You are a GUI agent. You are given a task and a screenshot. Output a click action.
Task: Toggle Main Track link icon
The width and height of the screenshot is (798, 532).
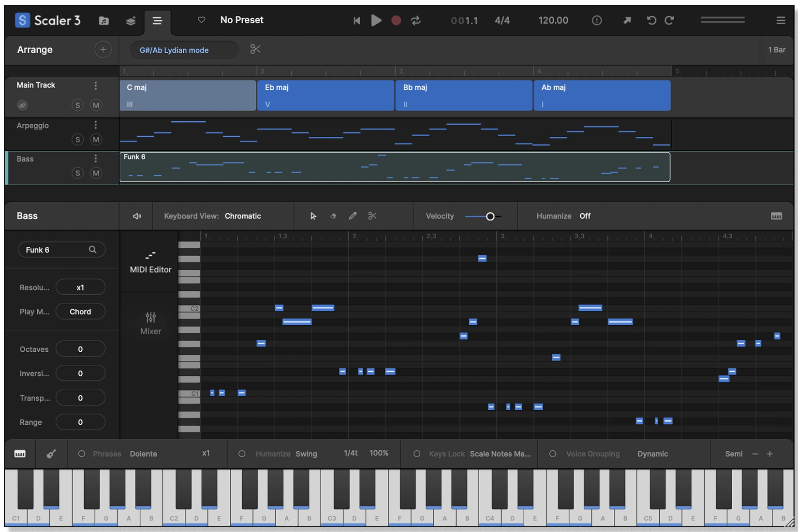tap(22, 105)
